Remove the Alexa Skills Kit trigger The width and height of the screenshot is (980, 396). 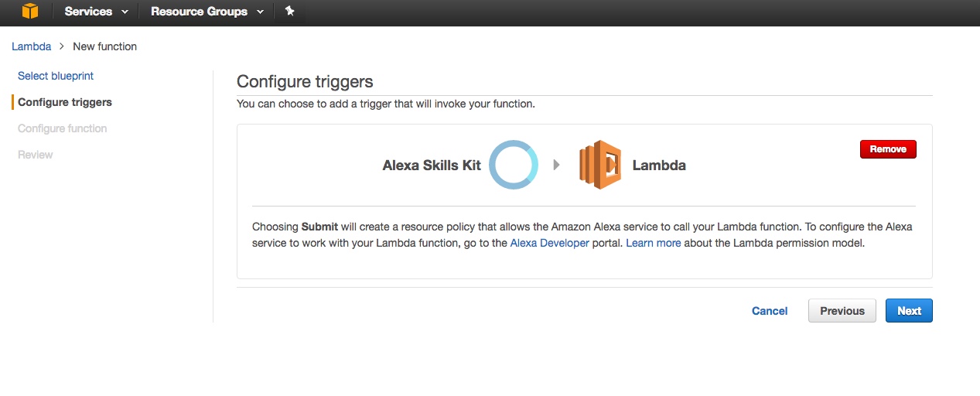887,149
